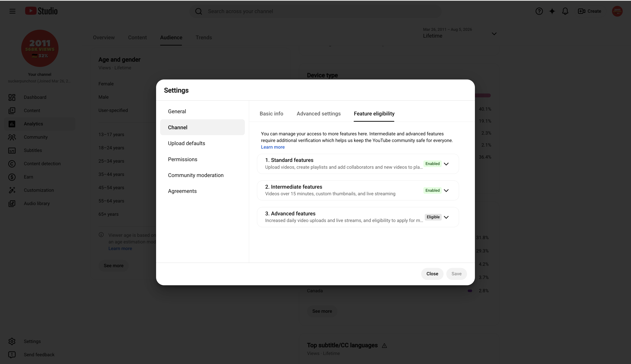Click the Dashboard icon in the sidebar
This screenshot has height=364, width=631.
(x=12, y=97)
